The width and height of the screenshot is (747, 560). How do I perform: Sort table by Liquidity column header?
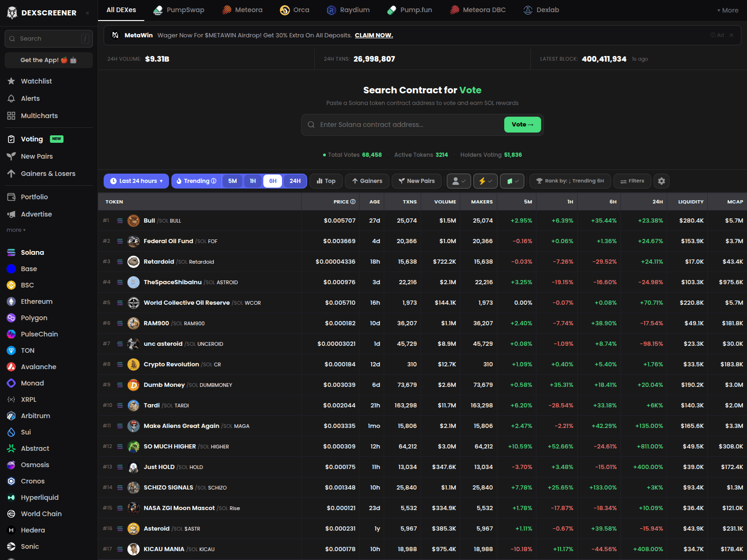tap(691, 202)
